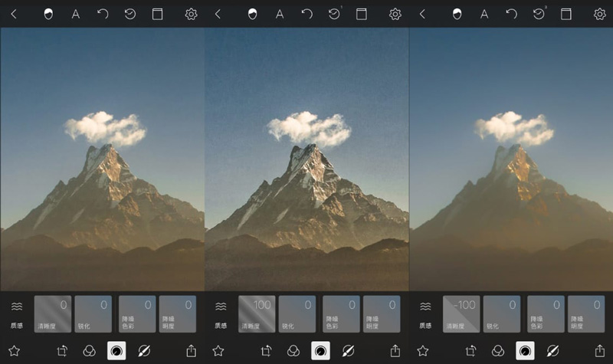Select the highlighted adjust tab in the rightmost panel
Viewport: 613px width, 364px height.
pos(525,350)
